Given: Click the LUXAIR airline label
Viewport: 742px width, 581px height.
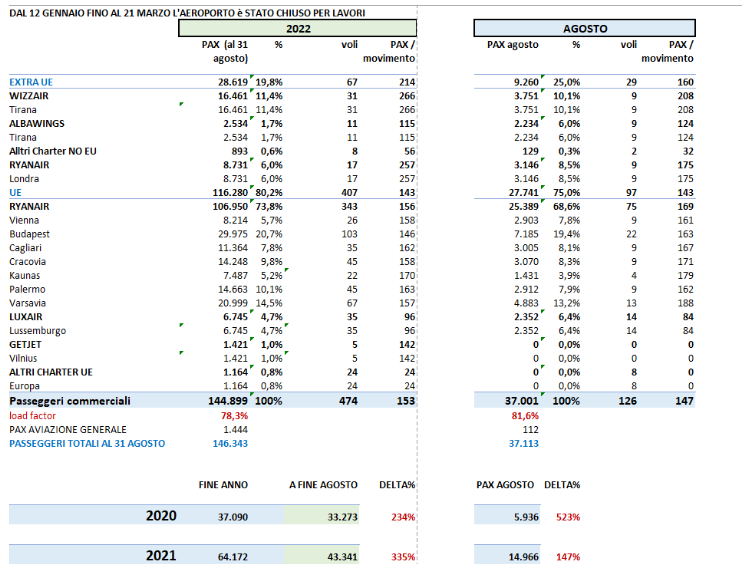Looking at the screenshot, I should tap(26, 317).
